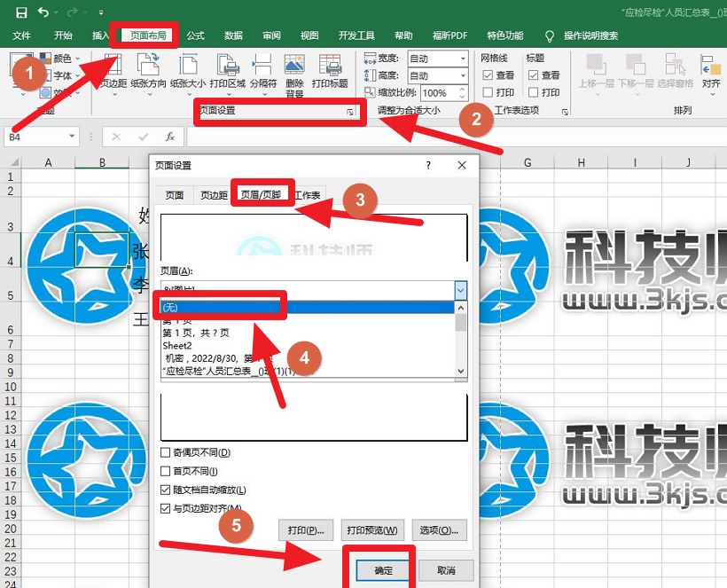Screen dimensions: 727x588
Task: Open the 文件 menu tab
Action: point(21,35)
